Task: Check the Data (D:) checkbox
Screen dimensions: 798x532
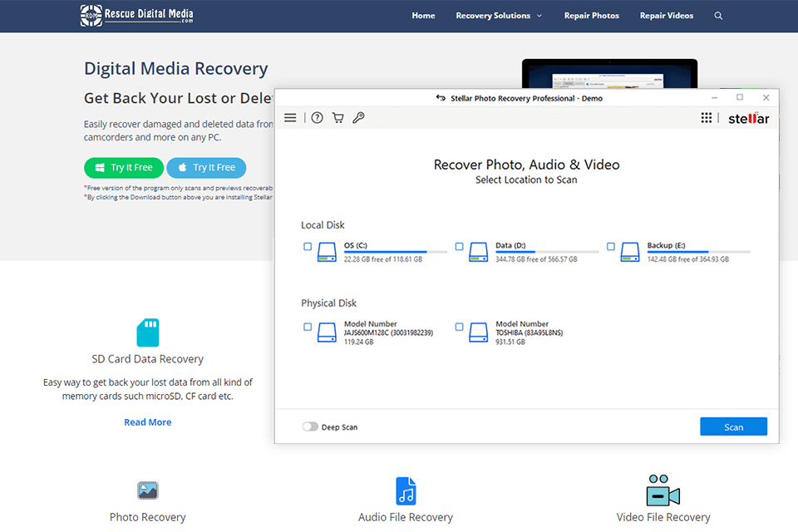Action: click(x=459, y=246)
